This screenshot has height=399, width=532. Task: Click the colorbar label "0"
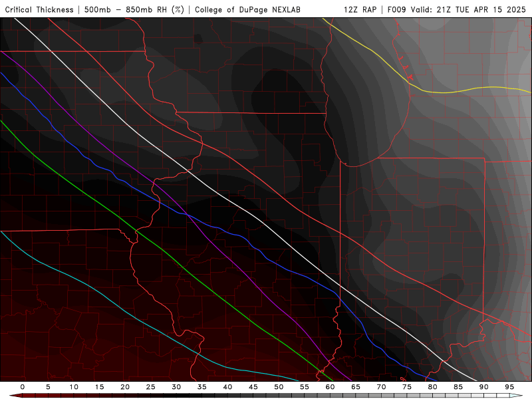click(23, 387)
